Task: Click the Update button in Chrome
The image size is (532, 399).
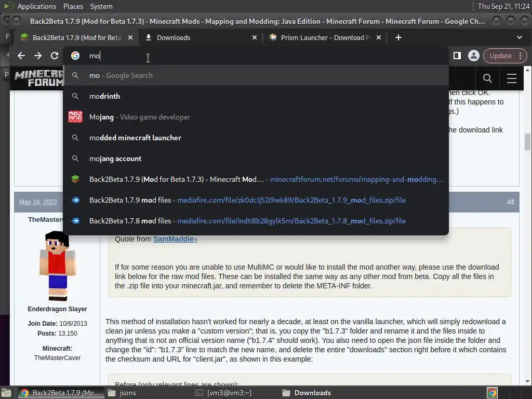Action: 500,56
